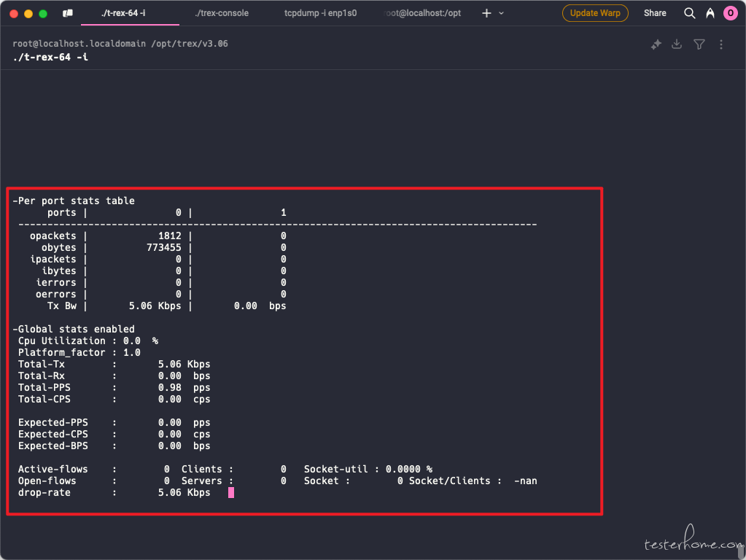Screen dimensions: 746x560
Task: Pin the block with sparkle icon
Action: 656,44
